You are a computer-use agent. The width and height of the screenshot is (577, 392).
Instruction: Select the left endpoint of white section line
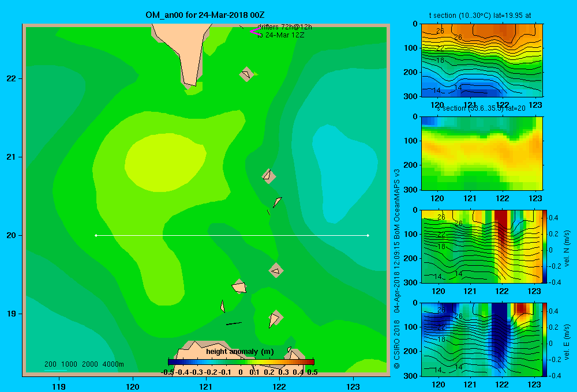click(x=96, y=235)
